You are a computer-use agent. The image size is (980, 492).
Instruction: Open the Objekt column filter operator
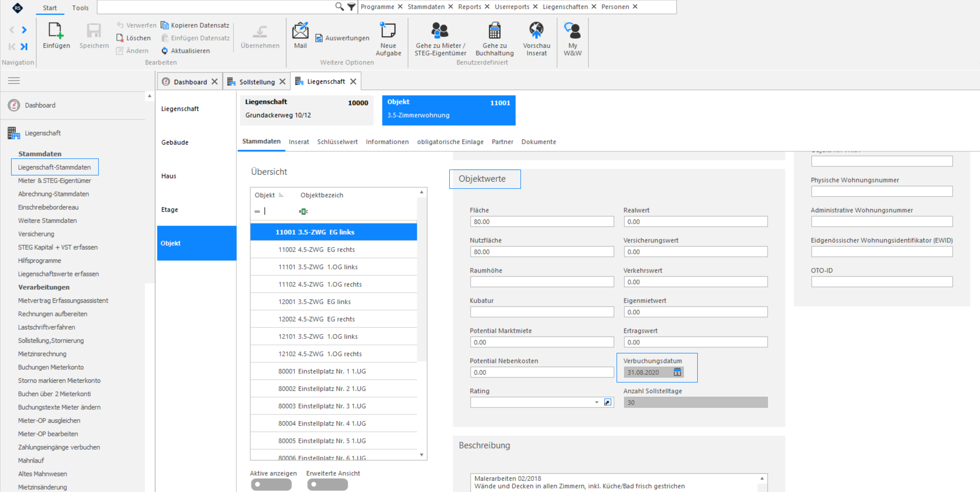pos(257,211)
